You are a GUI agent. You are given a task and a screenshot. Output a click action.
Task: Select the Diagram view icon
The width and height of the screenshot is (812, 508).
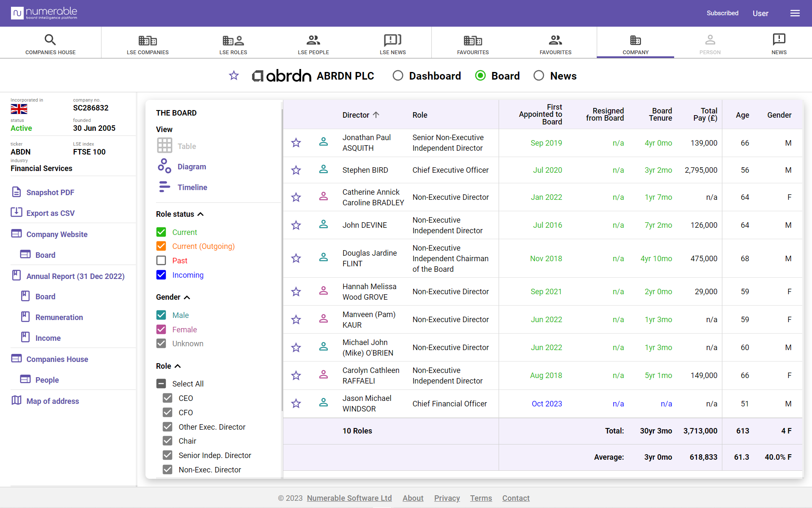click(x=165, y=166)
